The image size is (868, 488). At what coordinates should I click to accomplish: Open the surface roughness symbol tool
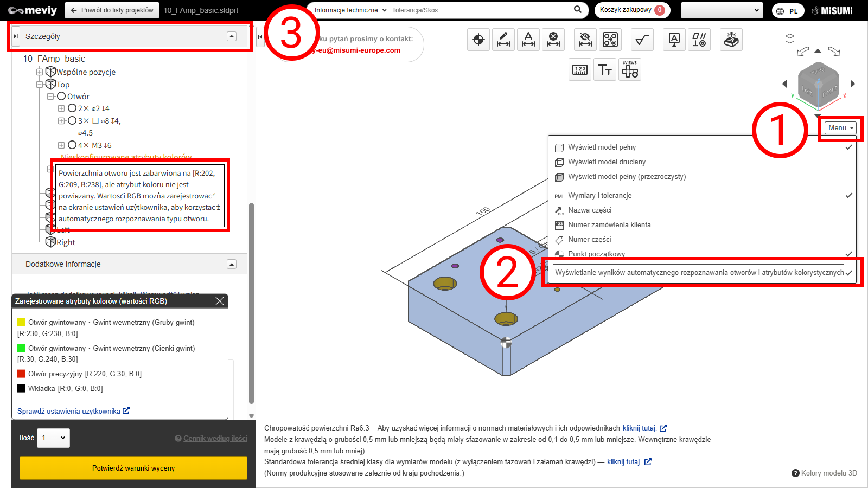[642, 40]
